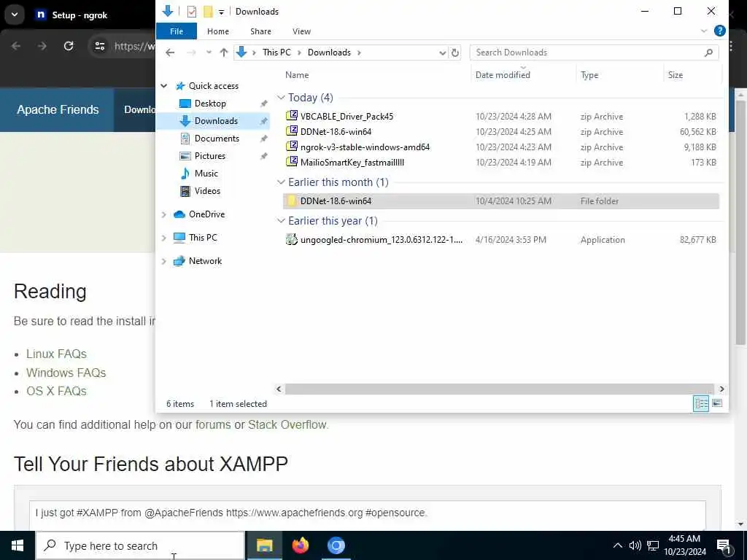Open the View ribbon tab
747x560 pixels.
click(x=301, y=31)
